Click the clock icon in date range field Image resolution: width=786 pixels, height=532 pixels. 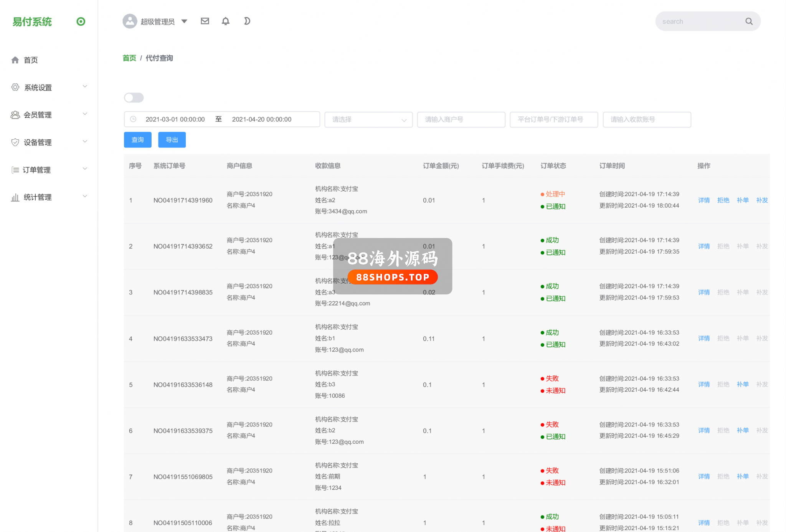[133, 119]
